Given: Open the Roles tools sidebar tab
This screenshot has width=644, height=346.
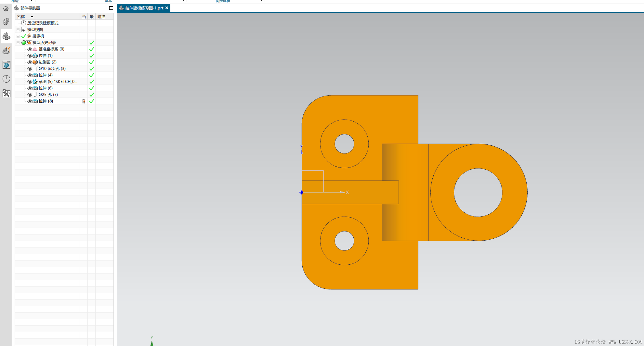Looking at the screenshot, I should point(6,94).
